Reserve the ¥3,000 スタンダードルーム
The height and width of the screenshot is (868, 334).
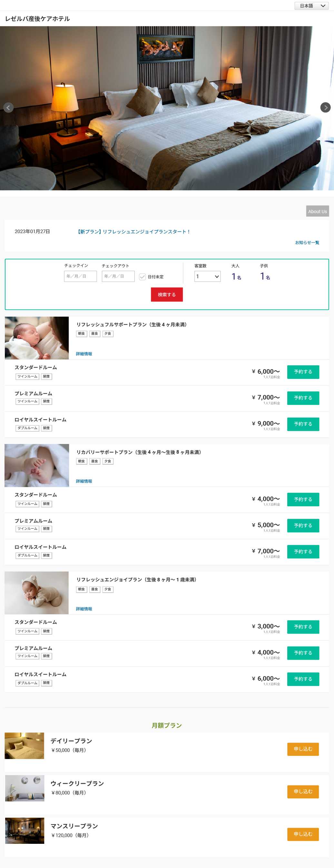[x=303, y=627]
